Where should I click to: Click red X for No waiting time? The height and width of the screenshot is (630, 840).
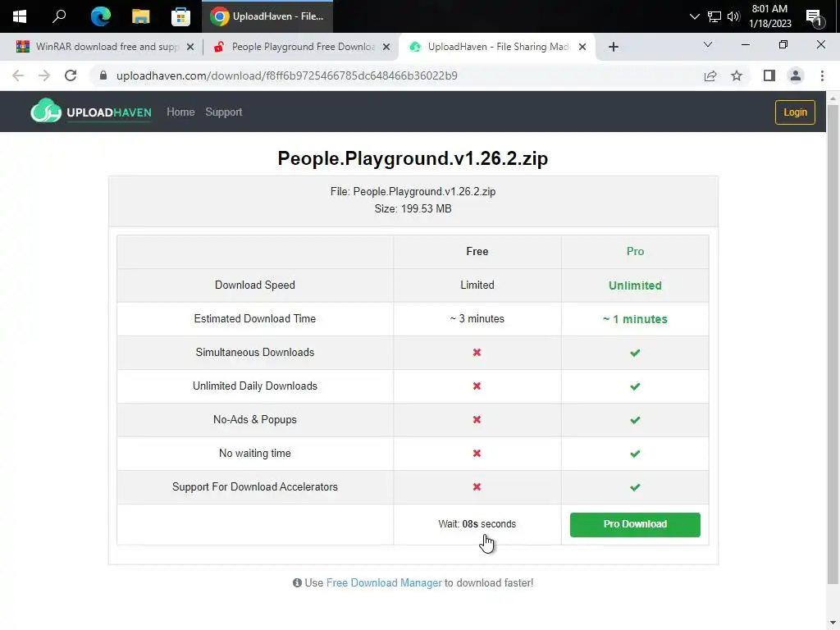(477, 453)
